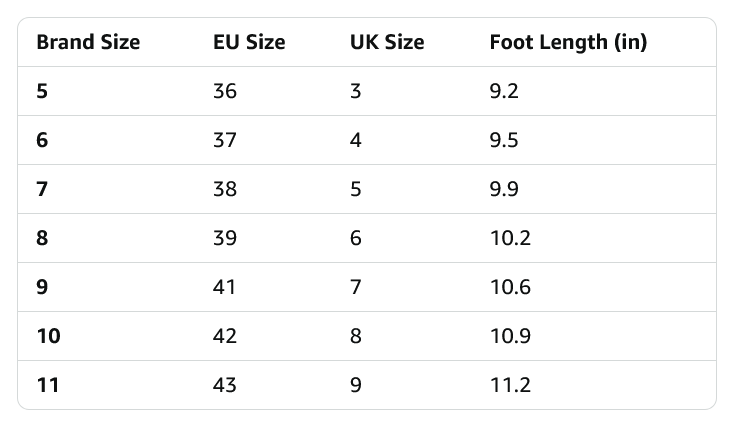Click foot length 10.2 cell
739x424 pixels.
510,238
